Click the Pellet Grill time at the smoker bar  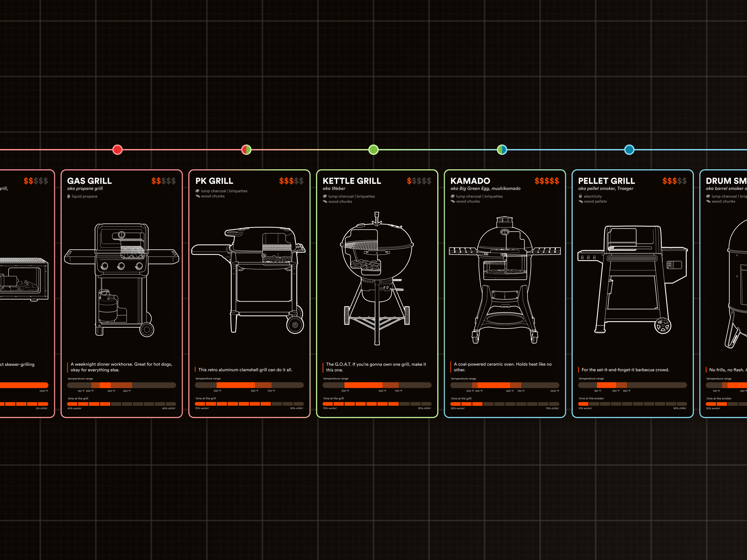tap(633, 404)
